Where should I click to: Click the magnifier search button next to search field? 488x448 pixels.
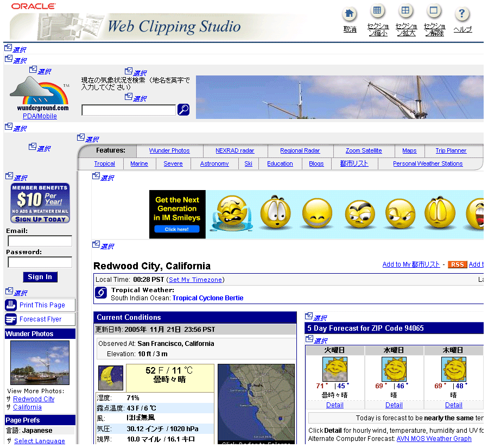[183, 110]
